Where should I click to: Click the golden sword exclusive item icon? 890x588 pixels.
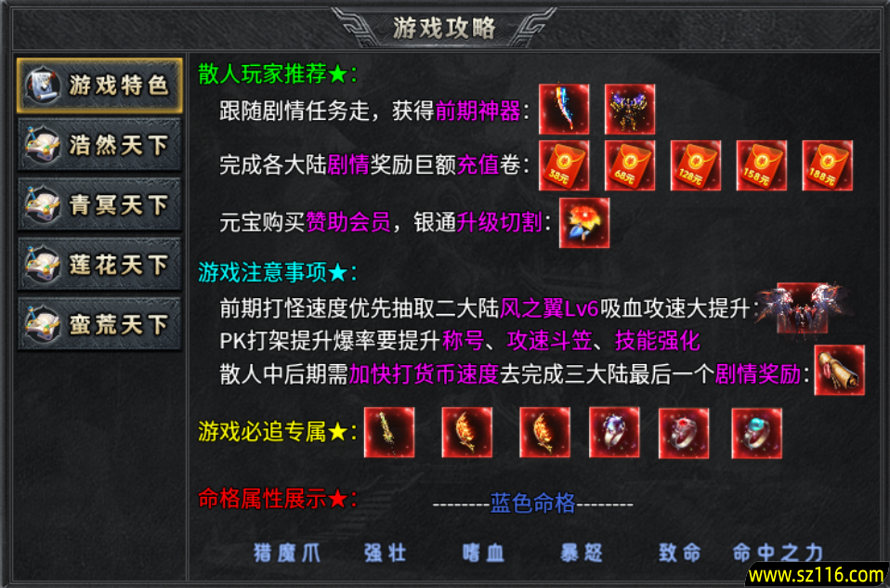click(389, 433)
